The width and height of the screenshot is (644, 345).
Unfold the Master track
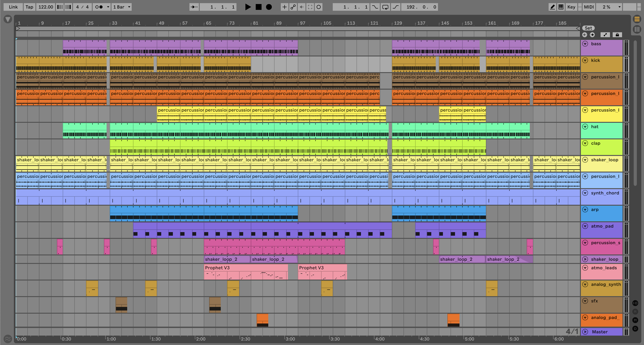(585, 332)
